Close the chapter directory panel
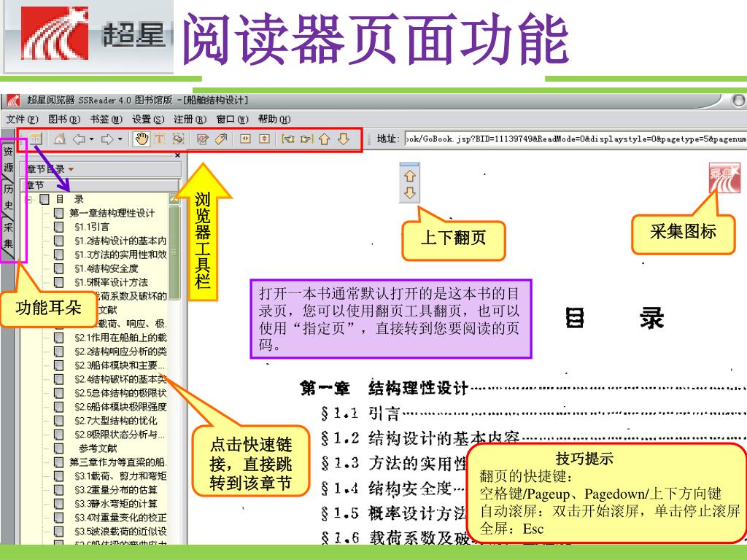747x560 pixels. (x=178, y=155)
